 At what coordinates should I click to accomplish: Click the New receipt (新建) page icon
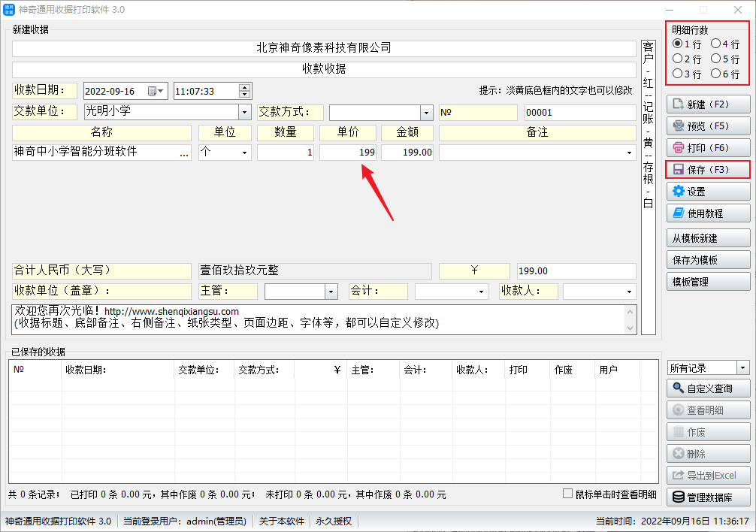click(678, 104)
